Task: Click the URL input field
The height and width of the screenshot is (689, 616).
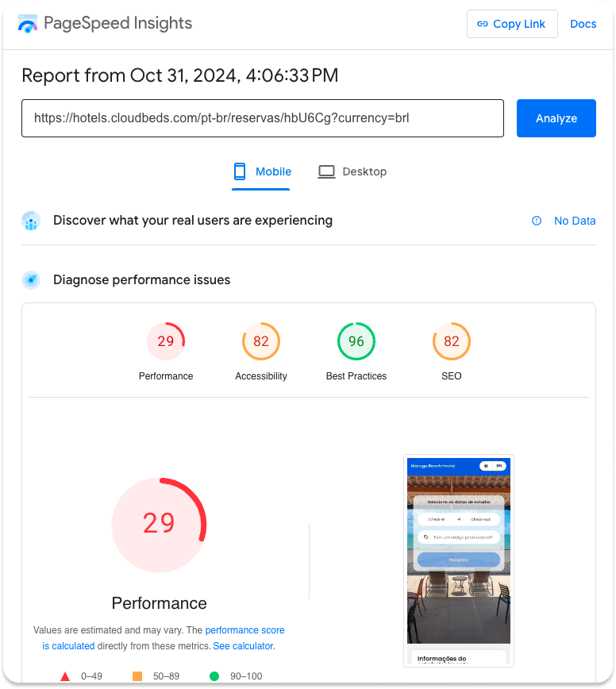Action: pos(263,118)
